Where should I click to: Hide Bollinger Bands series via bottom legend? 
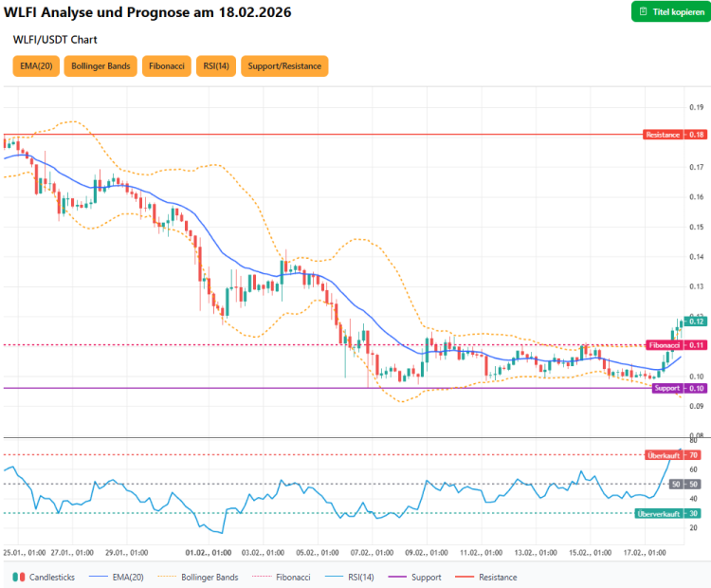click(197, 577)
